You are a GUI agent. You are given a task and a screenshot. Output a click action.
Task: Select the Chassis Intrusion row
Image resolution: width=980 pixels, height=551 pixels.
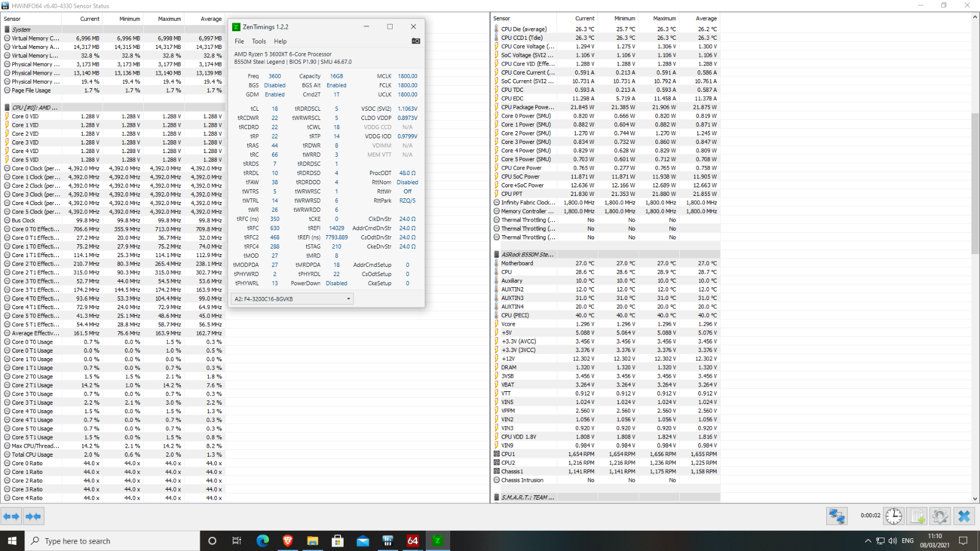pos(606,480)
